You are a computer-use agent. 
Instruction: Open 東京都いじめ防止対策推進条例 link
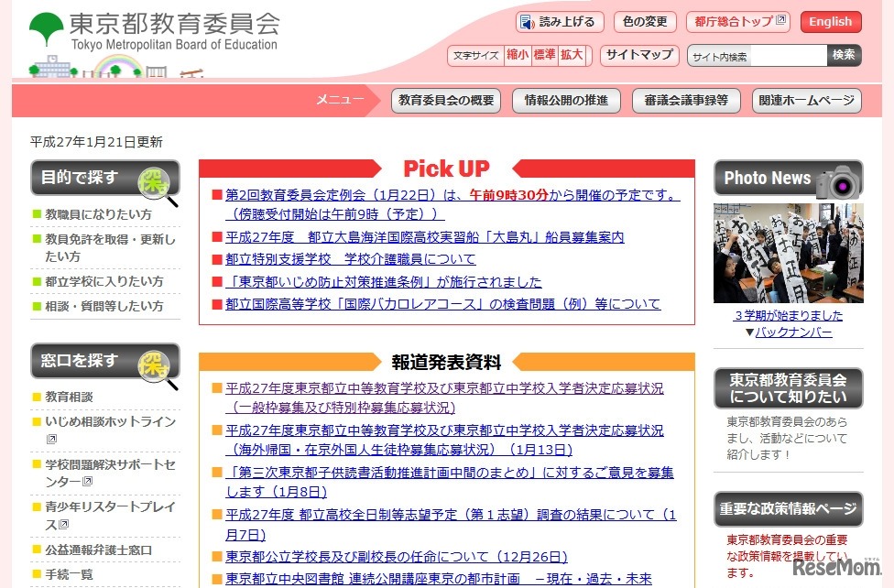383,282
